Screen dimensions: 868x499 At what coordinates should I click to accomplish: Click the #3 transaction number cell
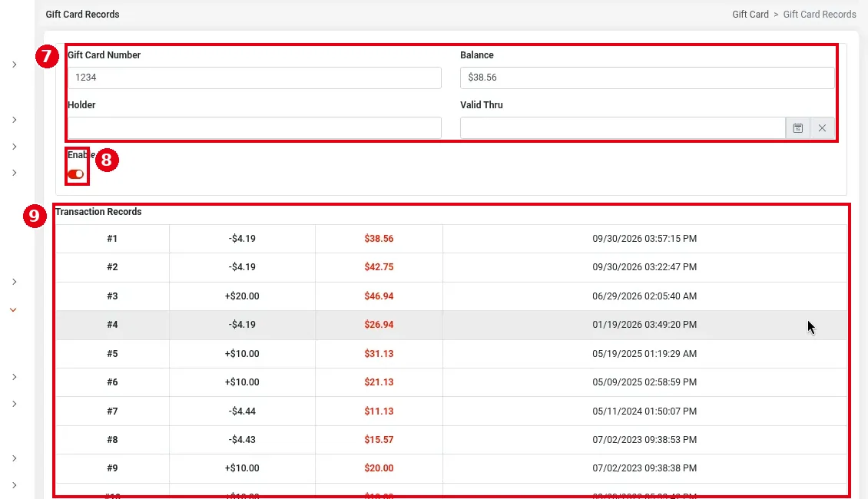112,296
